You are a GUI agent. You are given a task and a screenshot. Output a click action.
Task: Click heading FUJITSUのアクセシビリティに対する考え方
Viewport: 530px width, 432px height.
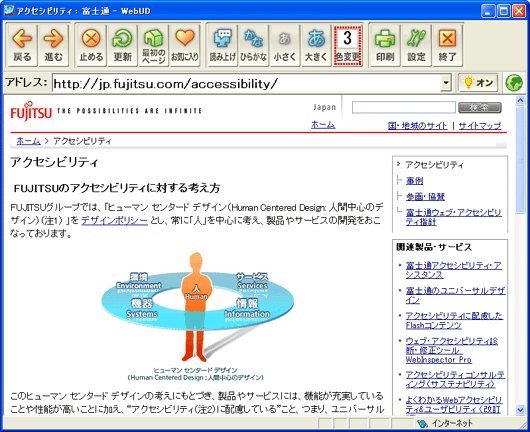coord(117,188)
